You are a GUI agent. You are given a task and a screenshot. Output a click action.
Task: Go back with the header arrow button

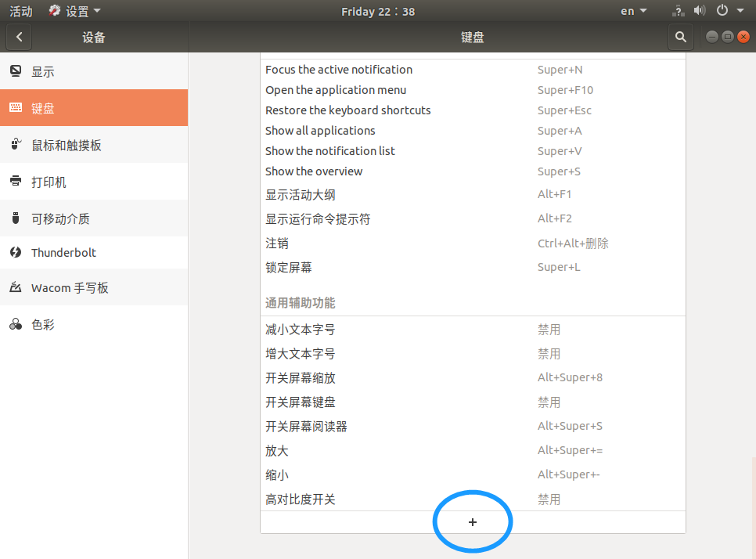[20, 37]
